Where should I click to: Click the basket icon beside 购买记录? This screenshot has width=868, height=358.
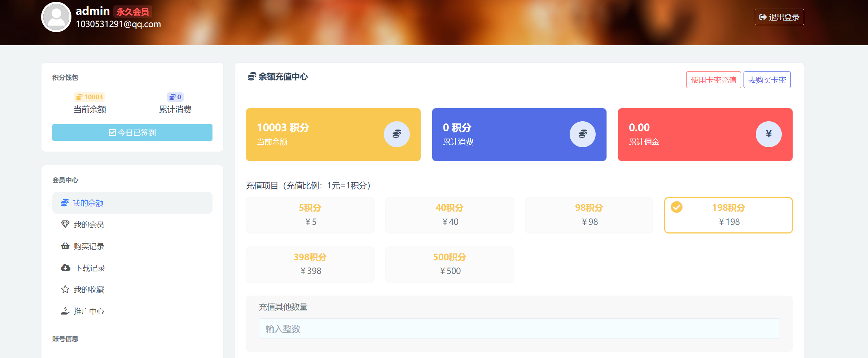click(x=65, y=246)
